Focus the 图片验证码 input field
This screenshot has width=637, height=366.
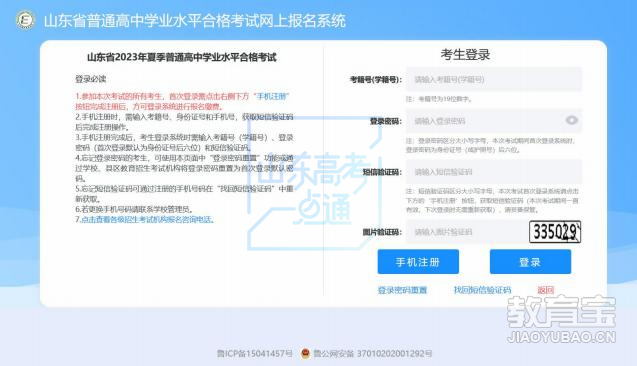coord(466,232)
